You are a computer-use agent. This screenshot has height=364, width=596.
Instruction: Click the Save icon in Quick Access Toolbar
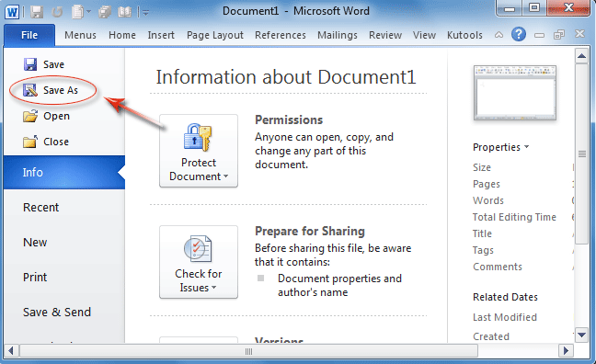[37, 12]
